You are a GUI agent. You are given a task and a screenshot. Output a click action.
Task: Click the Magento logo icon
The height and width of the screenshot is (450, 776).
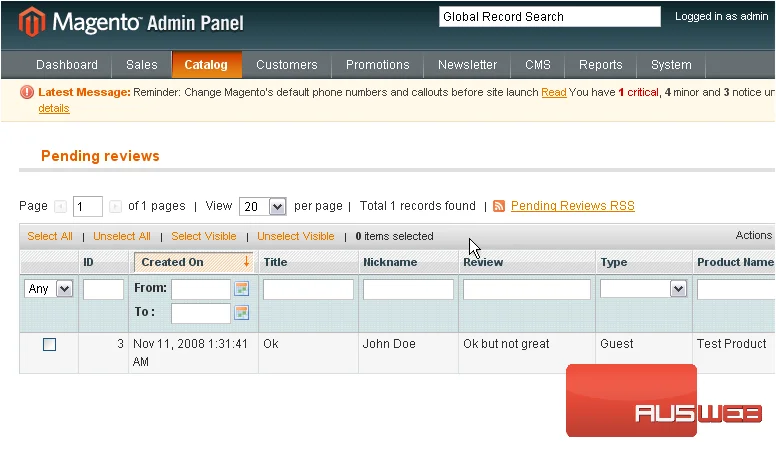[32, 22]
